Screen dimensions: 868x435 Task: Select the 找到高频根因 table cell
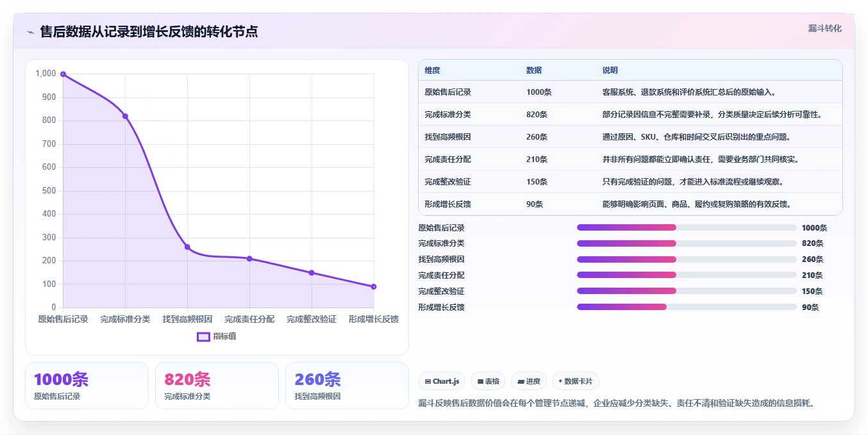(x=447, y=137)
